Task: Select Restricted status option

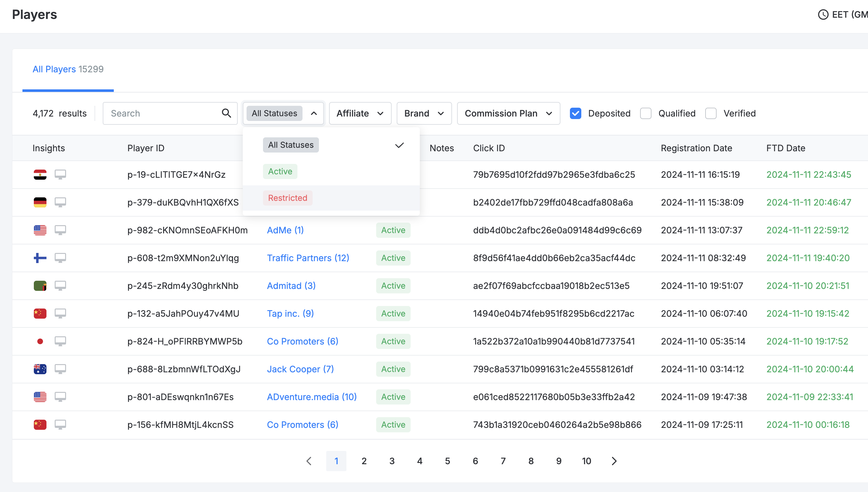Action: tap(287, 198)
